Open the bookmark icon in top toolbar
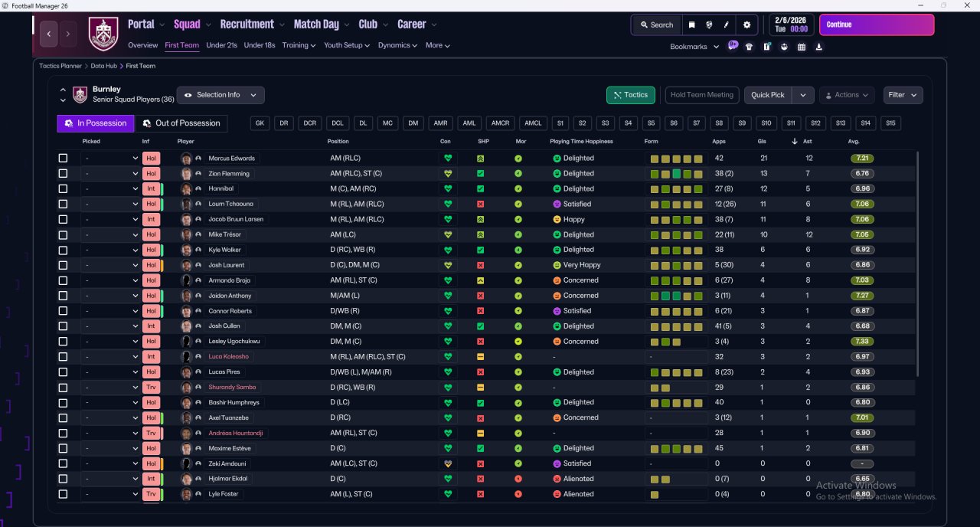Image resolution: width=980 pixels, height=527 pixels. [692, 25]
